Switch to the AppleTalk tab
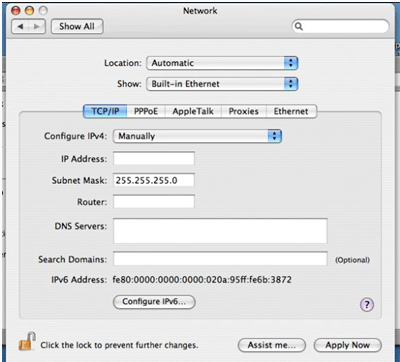Image resolution: width=400 pixels, height=362 pixels. [x=193, y=111]
